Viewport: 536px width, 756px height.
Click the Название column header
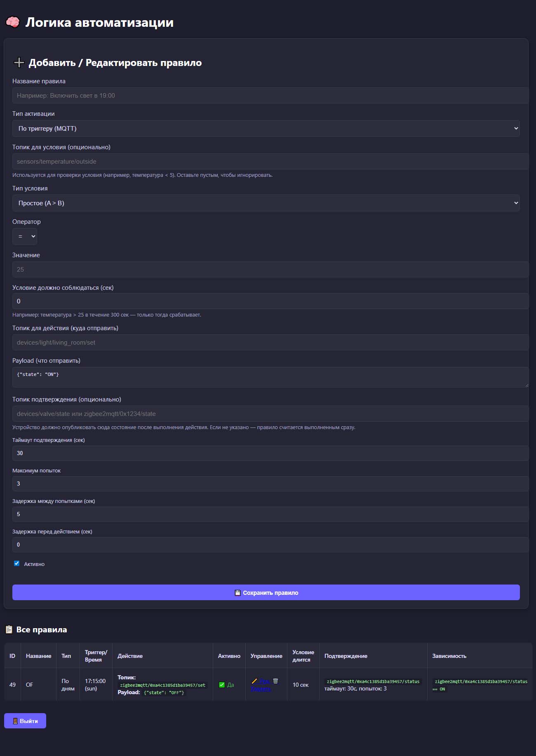(x=38, y=656)
